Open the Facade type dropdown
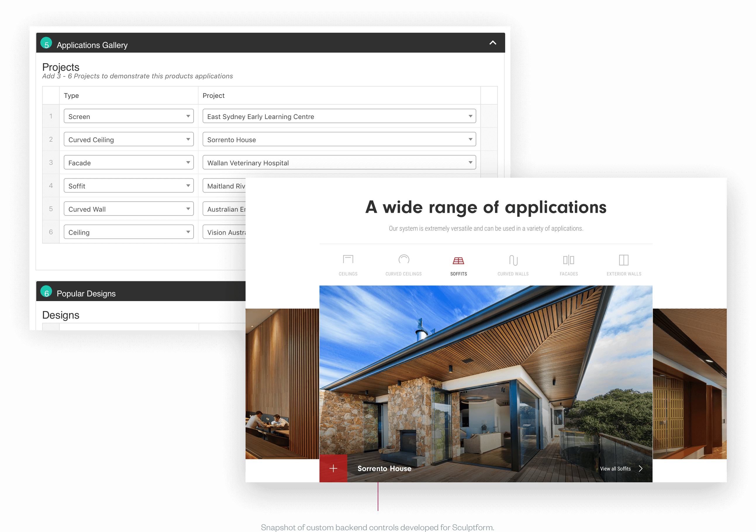 [128, 163]
